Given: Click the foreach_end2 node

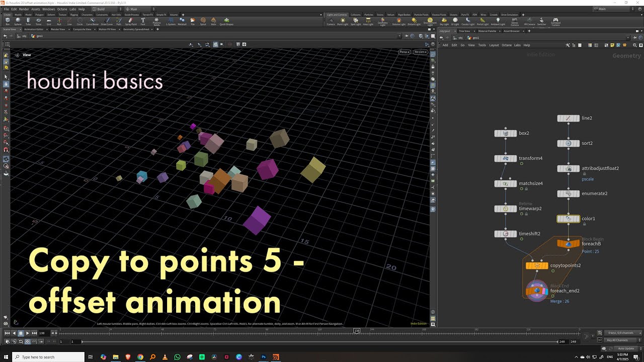Looking at the screenshot, I should pos(537,291).
